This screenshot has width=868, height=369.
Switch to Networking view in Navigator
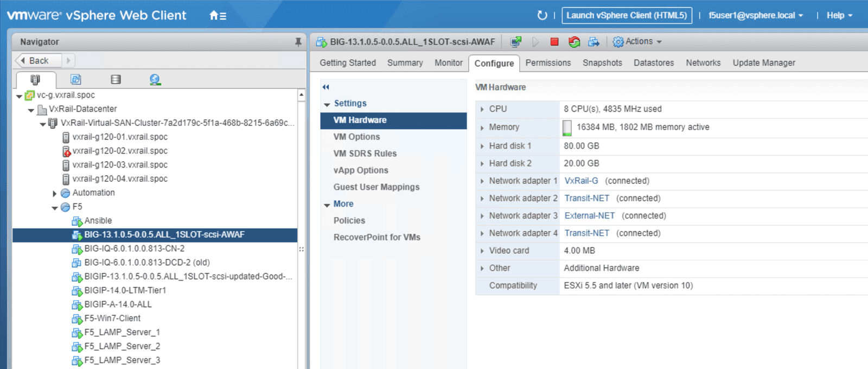(155, 80)
